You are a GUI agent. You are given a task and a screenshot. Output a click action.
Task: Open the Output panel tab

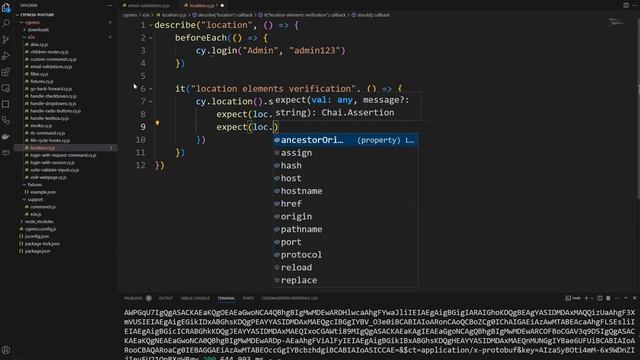pyautogui.click(x=166, y=298)
